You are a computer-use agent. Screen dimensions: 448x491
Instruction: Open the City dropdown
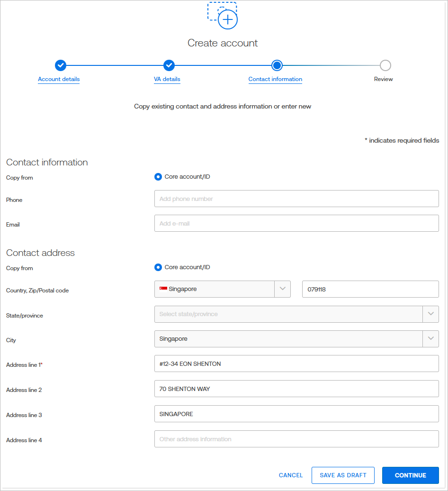click(431, 338)
